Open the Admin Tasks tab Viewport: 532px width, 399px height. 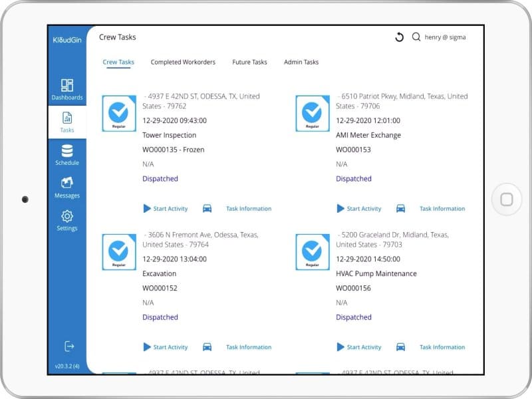(301, 63)
